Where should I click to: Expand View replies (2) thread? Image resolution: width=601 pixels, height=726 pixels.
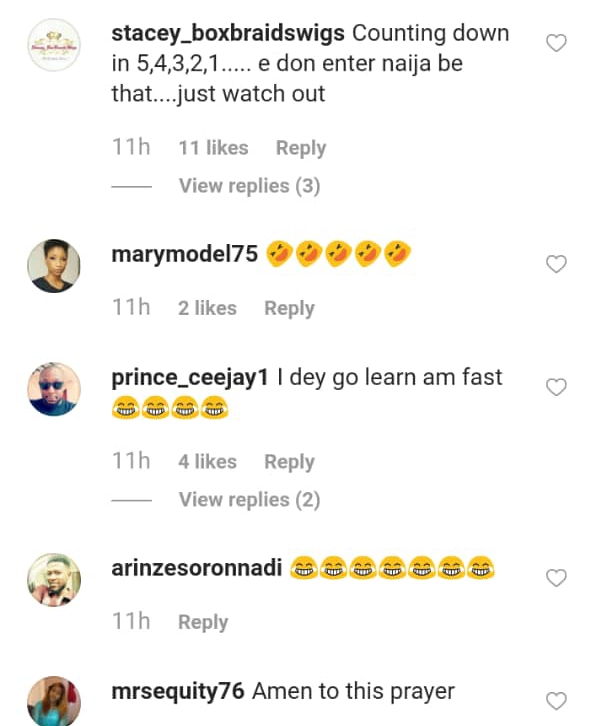coord(249,499)
